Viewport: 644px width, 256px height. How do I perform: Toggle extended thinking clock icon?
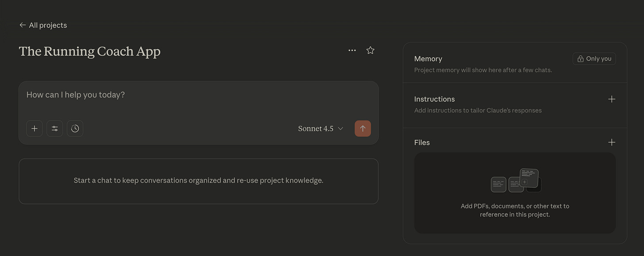75,128
